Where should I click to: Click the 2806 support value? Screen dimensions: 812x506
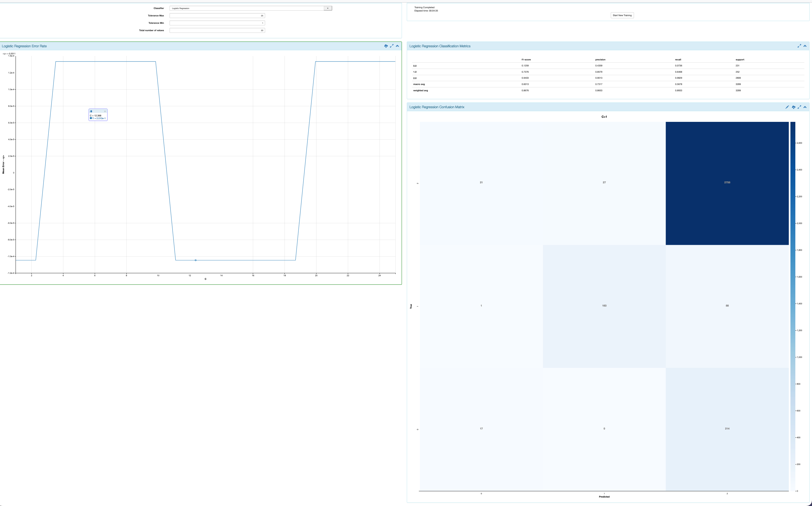(x=738, y=78)
